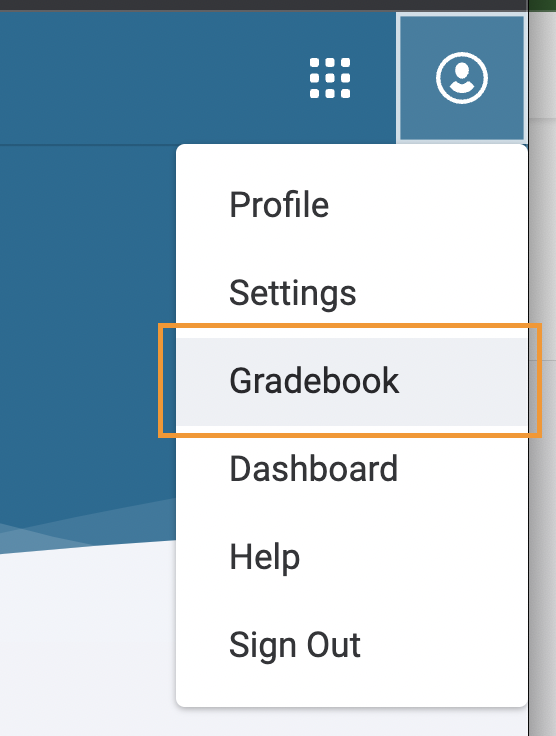
Task: Click the nine-dot app switcher
Action: tap(330, 78)
